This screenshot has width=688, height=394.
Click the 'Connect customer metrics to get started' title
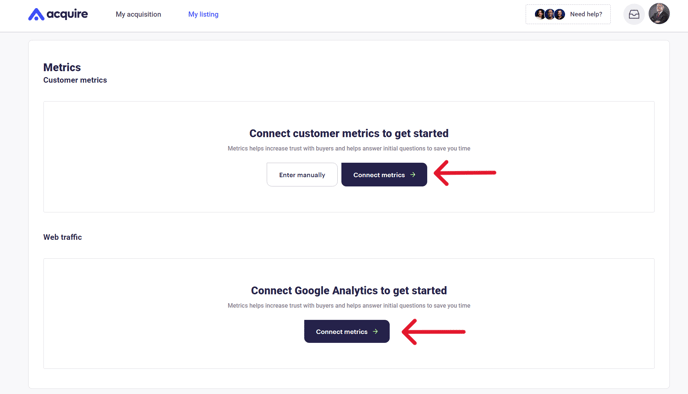(x=349, y=133)
